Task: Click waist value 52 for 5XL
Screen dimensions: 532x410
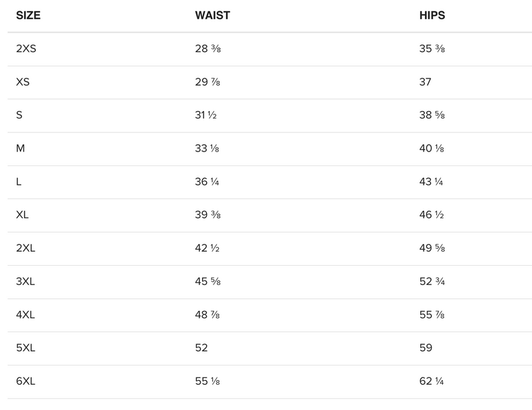Action: [201, 348]
